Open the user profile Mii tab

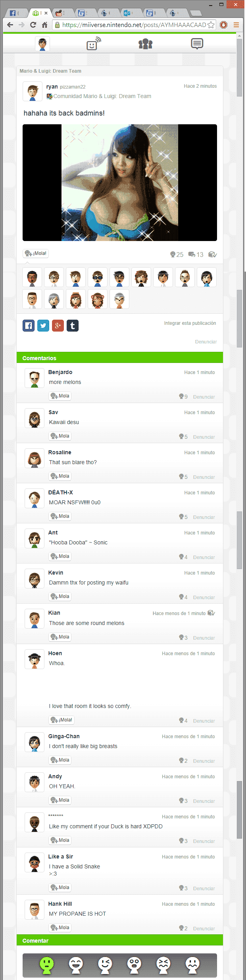[42, 44]
